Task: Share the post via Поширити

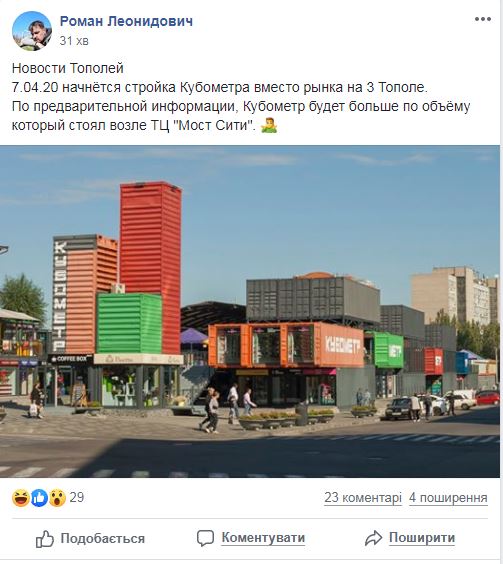Action: (410, 538)
